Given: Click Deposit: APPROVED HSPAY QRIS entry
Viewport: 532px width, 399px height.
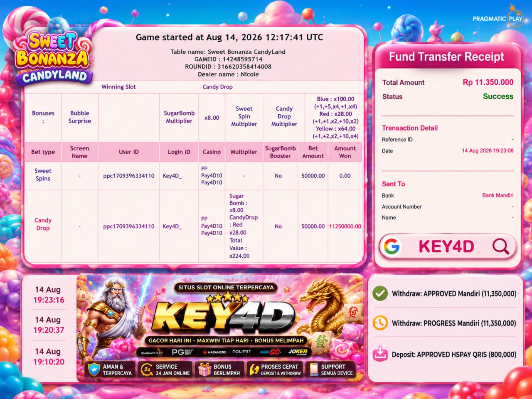Looking at the screenshot, I should tap(454, 355).
